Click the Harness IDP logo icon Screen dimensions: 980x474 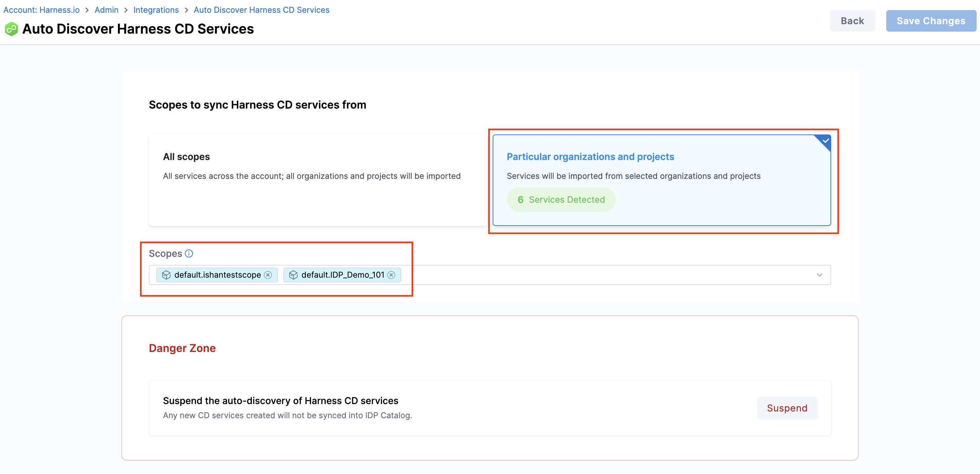[x=11, y=29]
